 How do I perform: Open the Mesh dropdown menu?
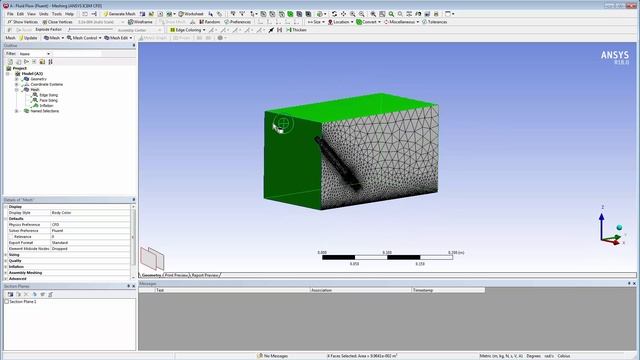(x=54, y=38)
